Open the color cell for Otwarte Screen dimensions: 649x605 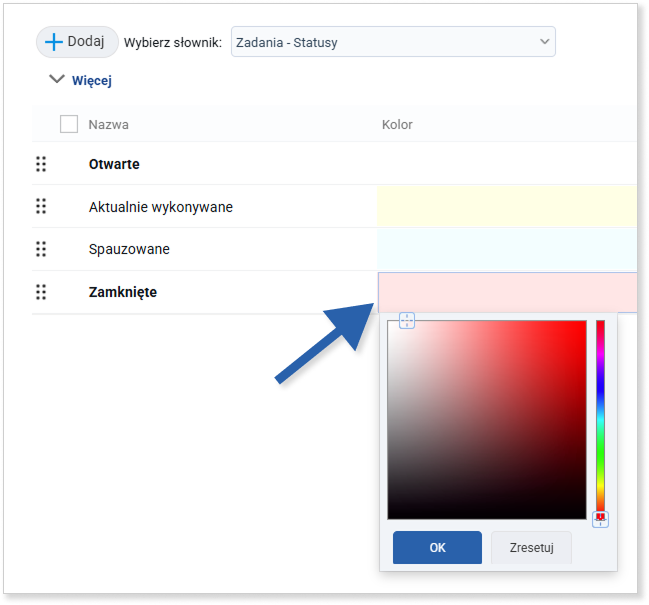coord(507,164)
